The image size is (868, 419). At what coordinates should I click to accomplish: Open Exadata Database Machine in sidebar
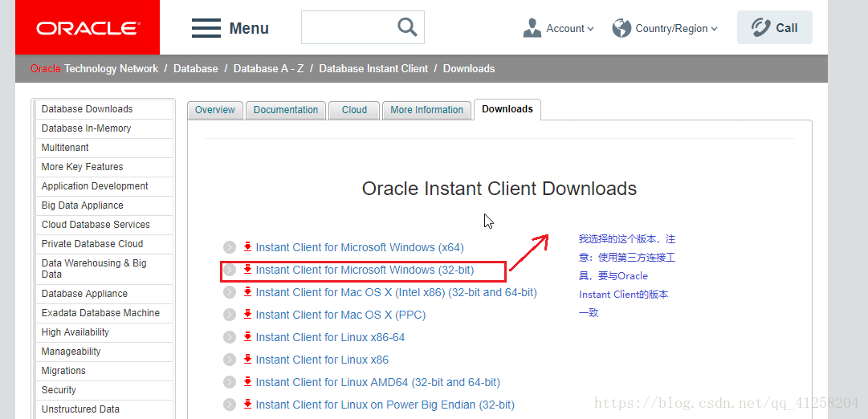click(x=104, y=313)
